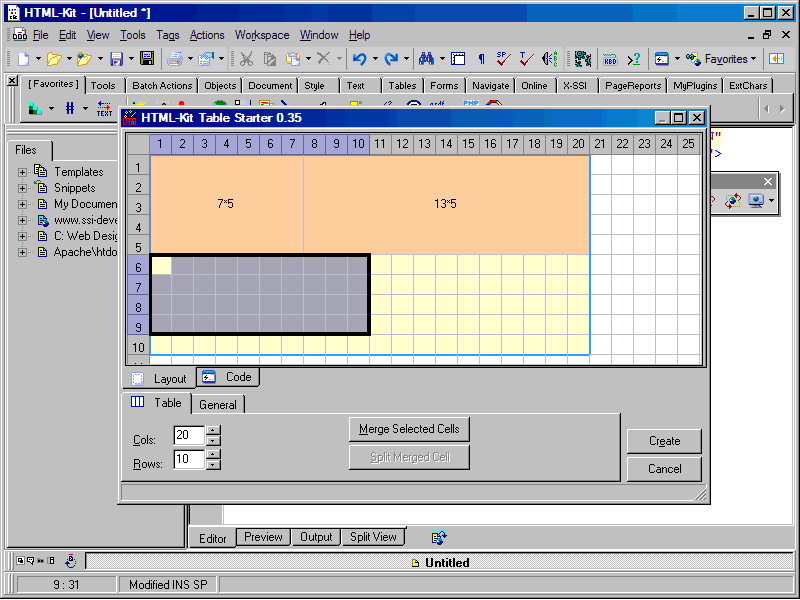Switch to the Tables toolbar tab
Image resolution: width=800 pixels, height=600 pixels.
coord(402,86)
